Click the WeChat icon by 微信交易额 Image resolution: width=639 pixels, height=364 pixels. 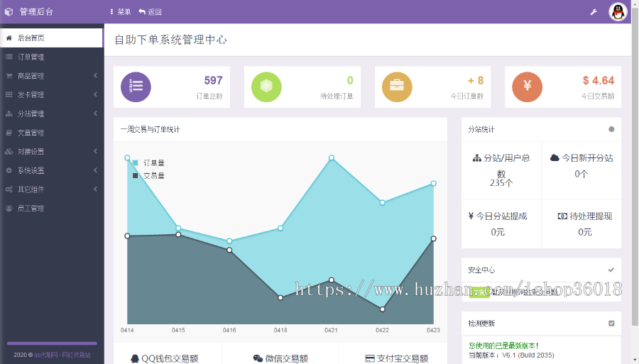pos(258,358)
